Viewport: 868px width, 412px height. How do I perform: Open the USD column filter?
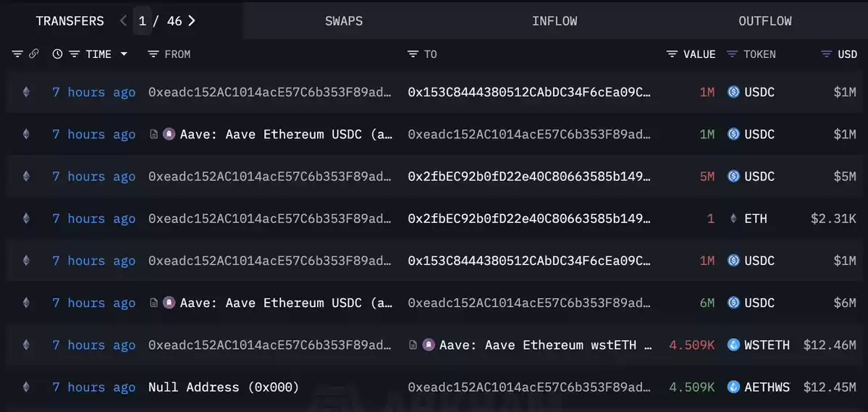(x=827, y=54)
